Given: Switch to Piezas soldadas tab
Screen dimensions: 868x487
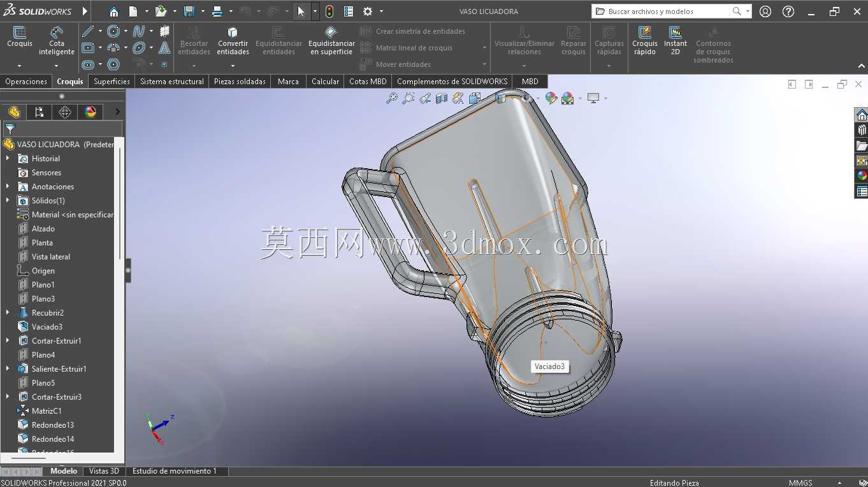Looking at the screenshot, I should pos(240,81).
